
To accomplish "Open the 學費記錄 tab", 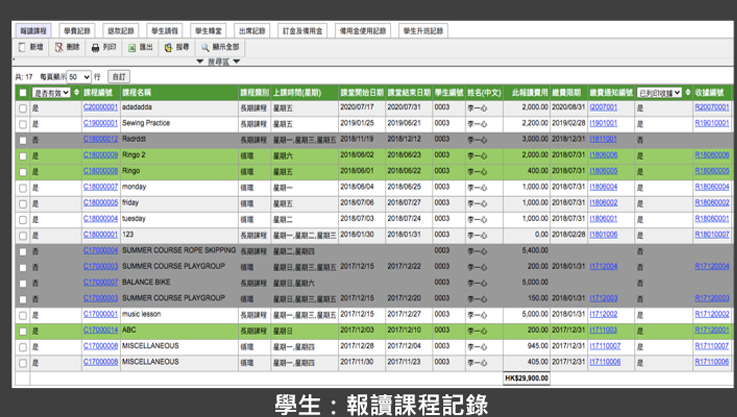I will click(77, 31).
